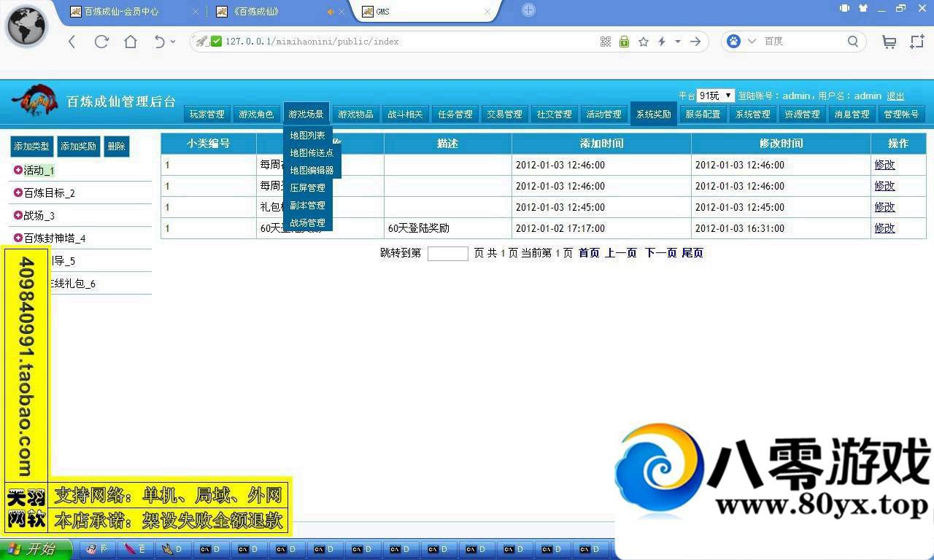
Task: Switch to the 百炼成仙-会员中心 tab
Action: click(121, 12)
